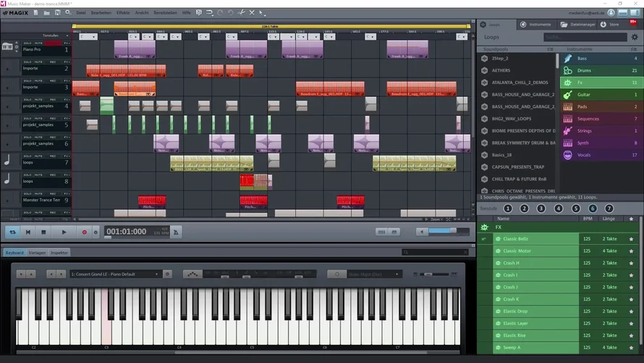Click the record button in transport bar
644x363 pixels.
click(x=84, y=232)
